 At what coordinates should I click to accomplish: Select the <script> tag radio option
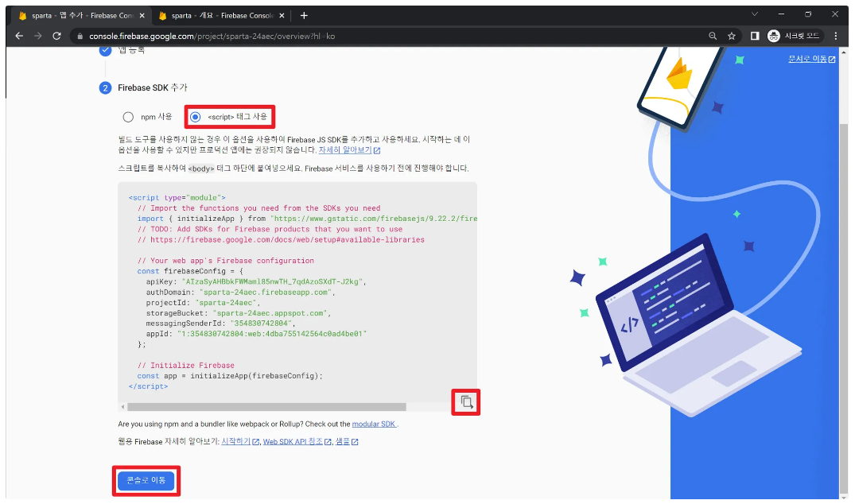point(195,117)
